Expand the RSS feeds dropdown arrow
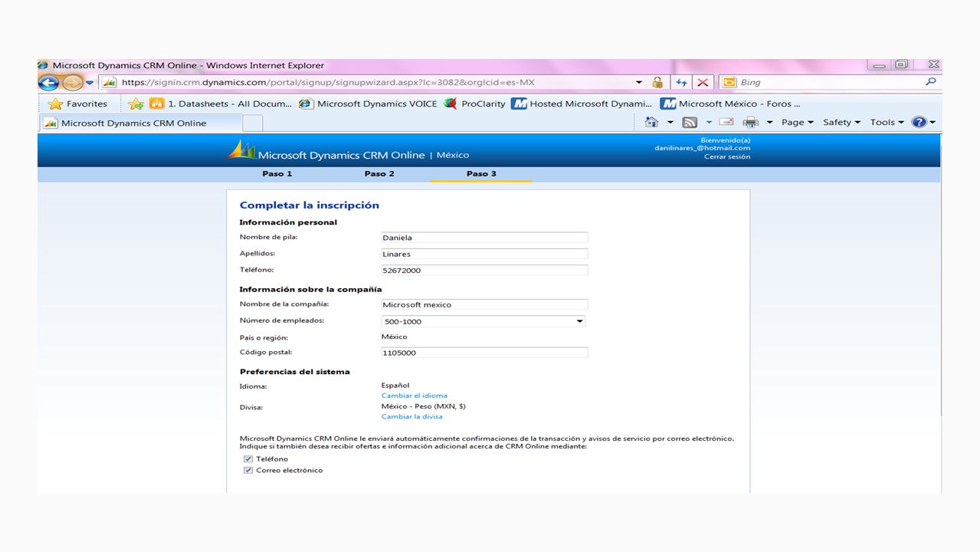Image resolution: width=980 pixels, height=552 pixels. 709,123
